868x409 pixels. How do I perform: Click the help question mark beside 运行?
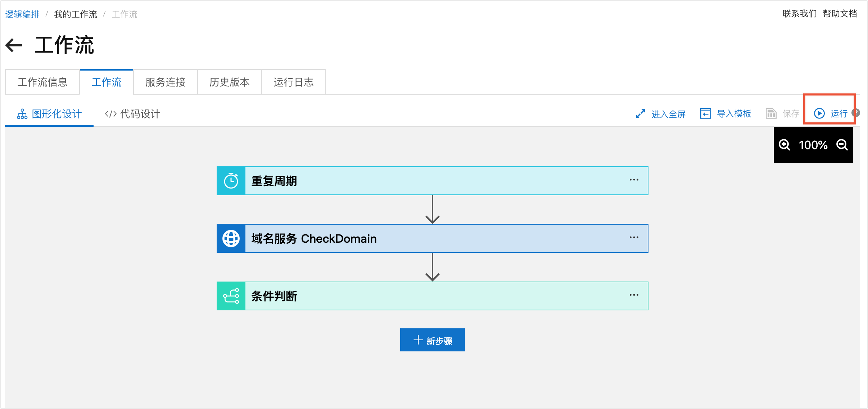click(x=856, y=113)
